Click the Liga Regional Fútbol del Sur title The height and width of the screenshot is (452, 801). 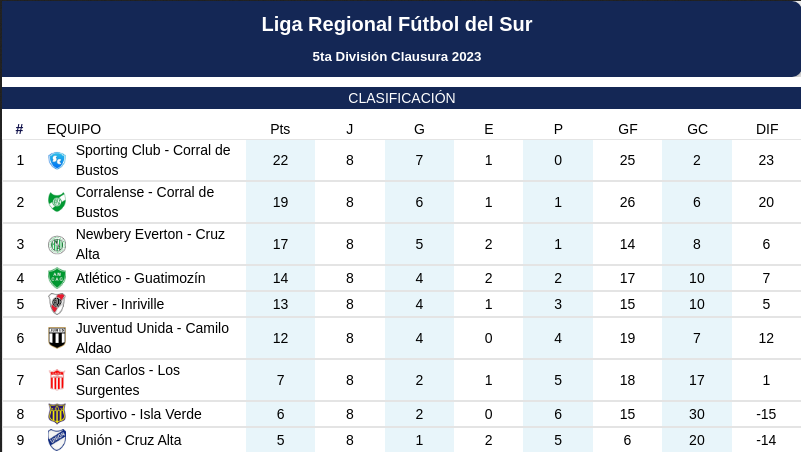coord(397,25)
